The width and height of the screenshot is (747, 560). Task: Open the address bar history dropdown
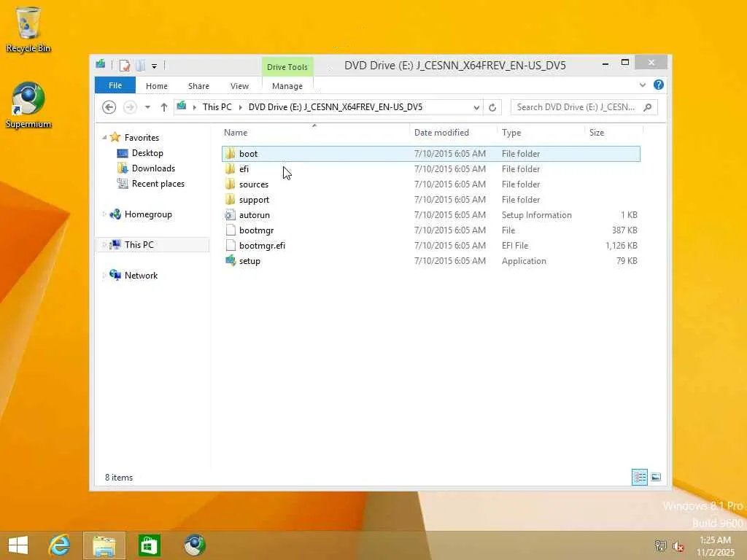(x=476, y=108)
